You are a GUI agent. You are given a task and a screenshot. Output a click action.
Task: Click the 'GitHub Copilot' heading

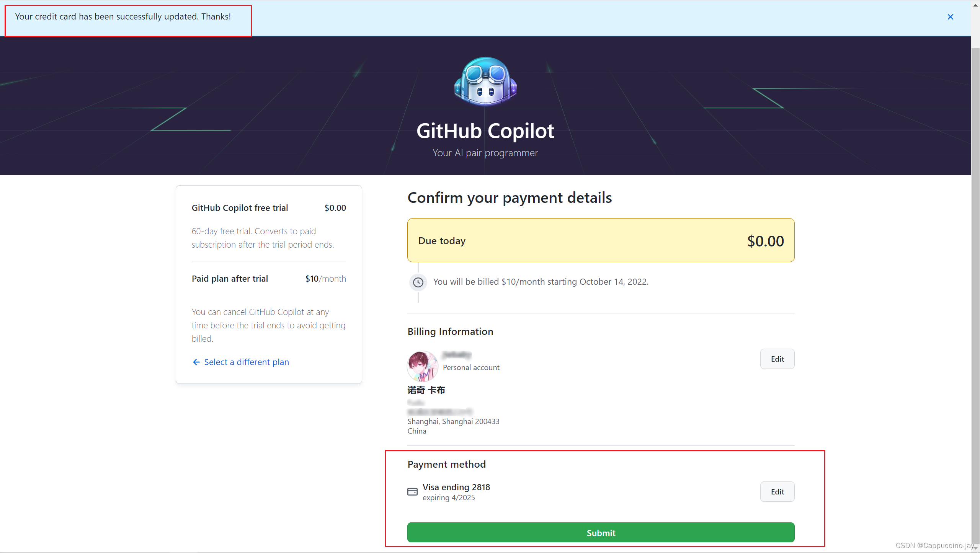[485, 131]
